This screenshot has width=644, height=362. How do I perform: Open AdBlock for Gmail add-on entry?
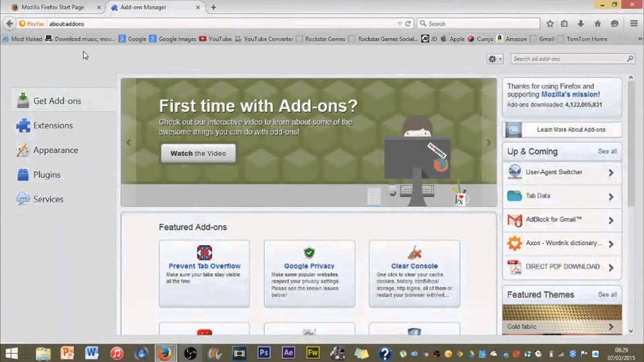pyautogui.click(x=562, y=220)
